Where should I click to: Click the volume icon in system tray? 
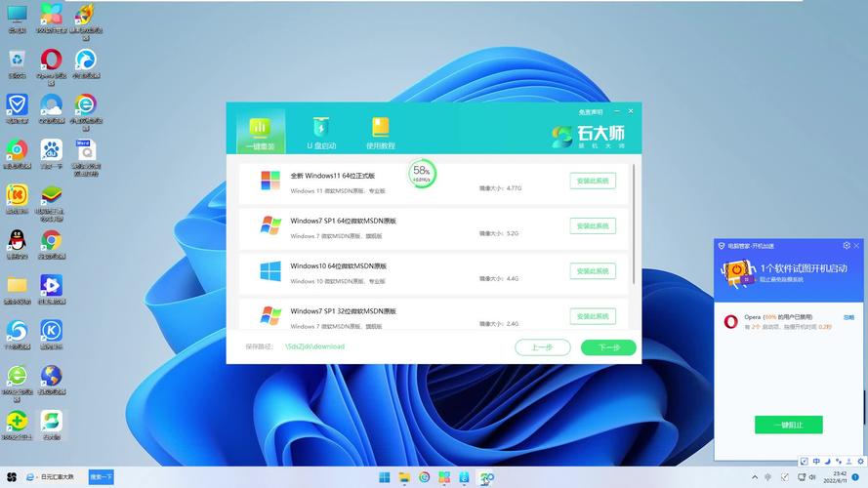tap(812, 477)
